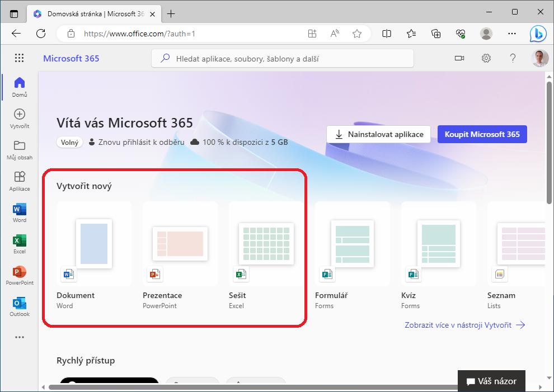Open the account profile picture menu
Image resolution: width=554 pixels, height=392 pixels.
[x=539, y=58]
